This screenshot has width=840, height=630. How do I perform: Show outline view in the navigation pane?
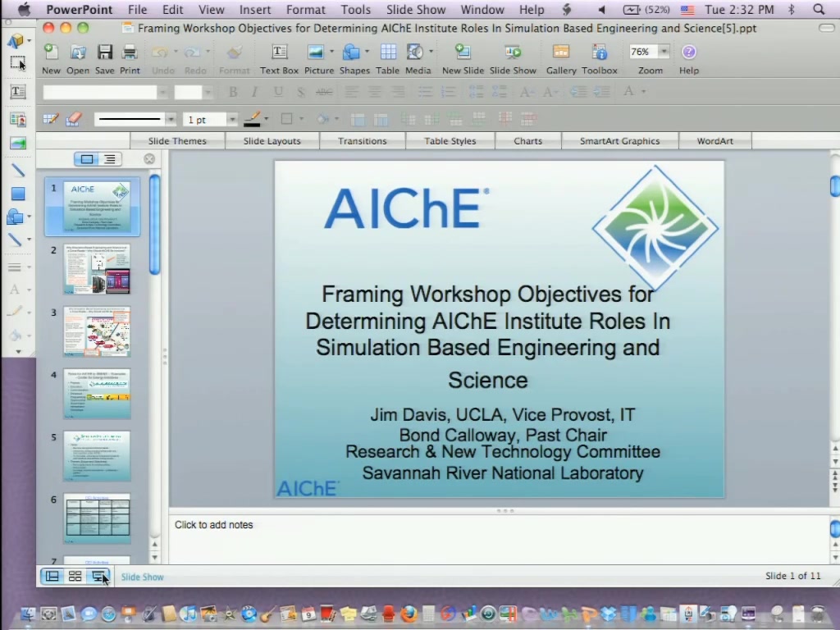[110, 159]
